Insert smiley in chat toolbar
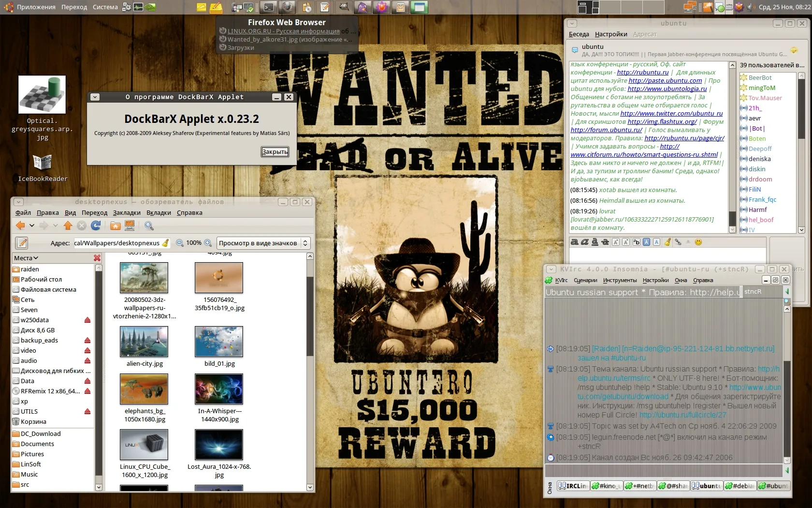 tap(698, 242)
